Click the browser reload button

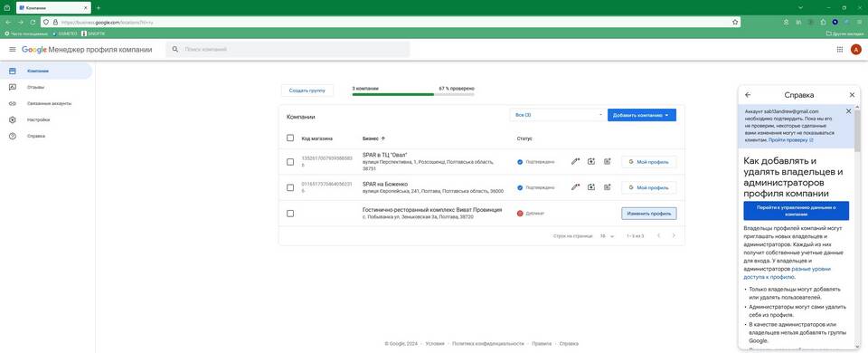33,22
